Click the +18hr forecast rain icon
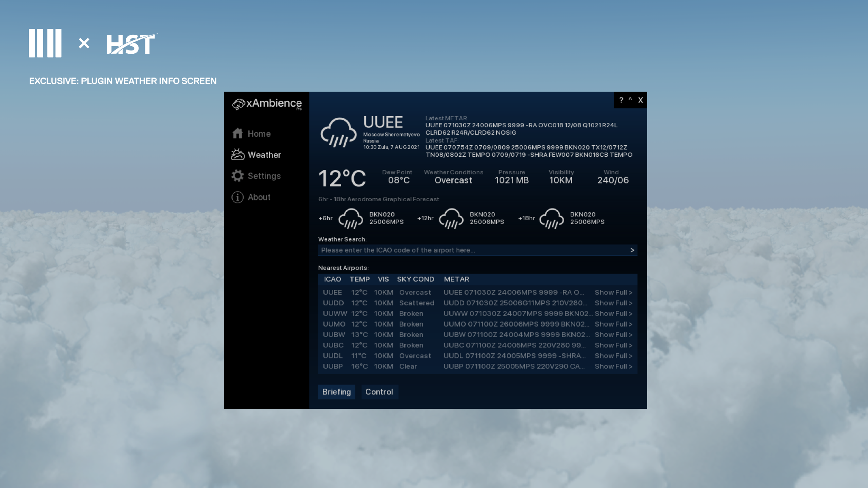The image size is (868, 488). pos(551,219)
